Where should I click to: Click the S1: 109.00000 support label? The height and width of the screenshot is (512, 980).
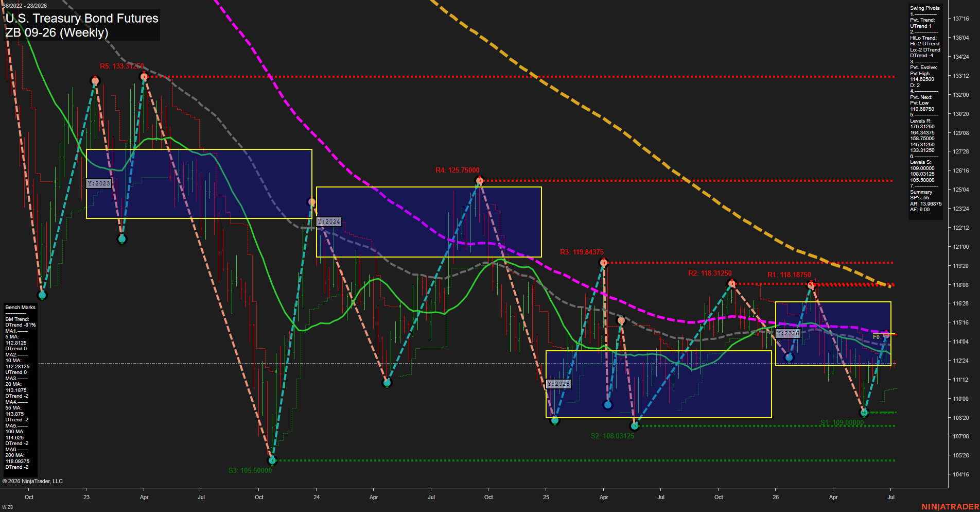click(x=842, y=423)
